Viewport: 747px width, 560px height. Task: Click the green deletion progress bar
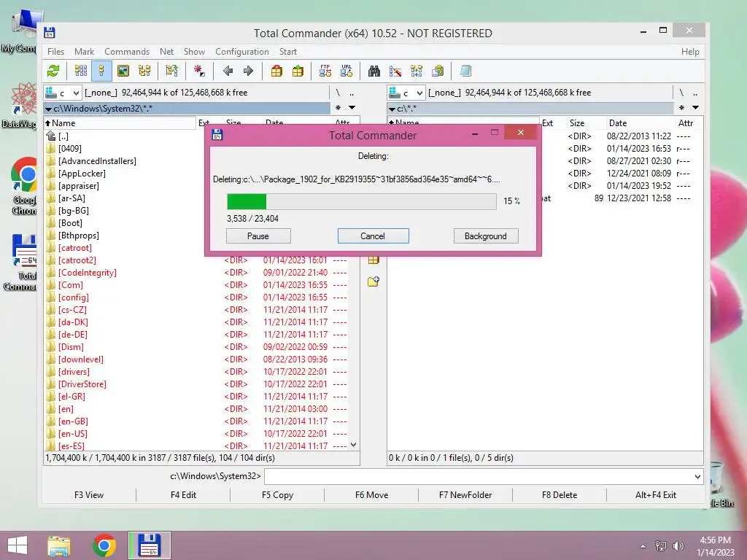tap(362, 201)
